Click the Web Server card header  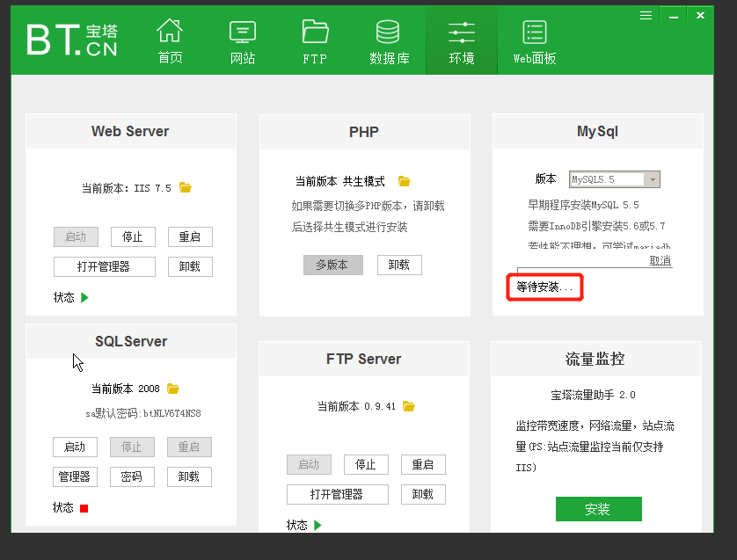(131, 131)
